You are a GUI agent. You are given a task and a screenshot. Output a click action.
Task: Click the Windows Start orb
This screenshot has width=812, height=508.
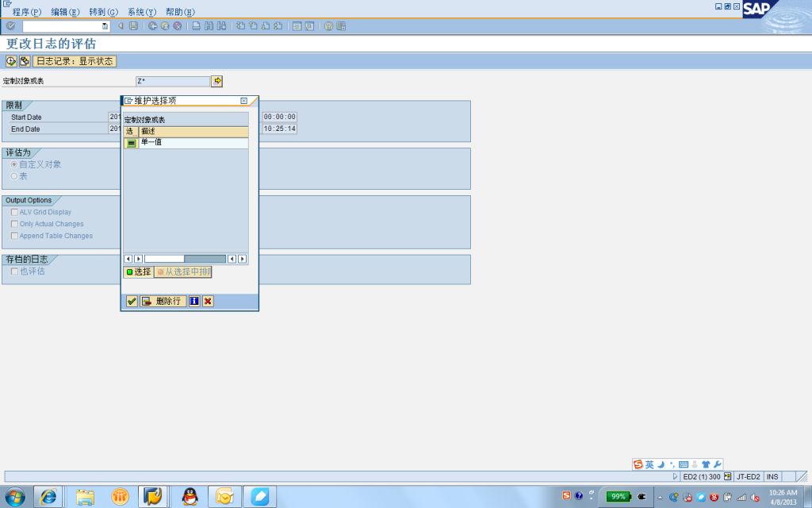pos(15,497)
